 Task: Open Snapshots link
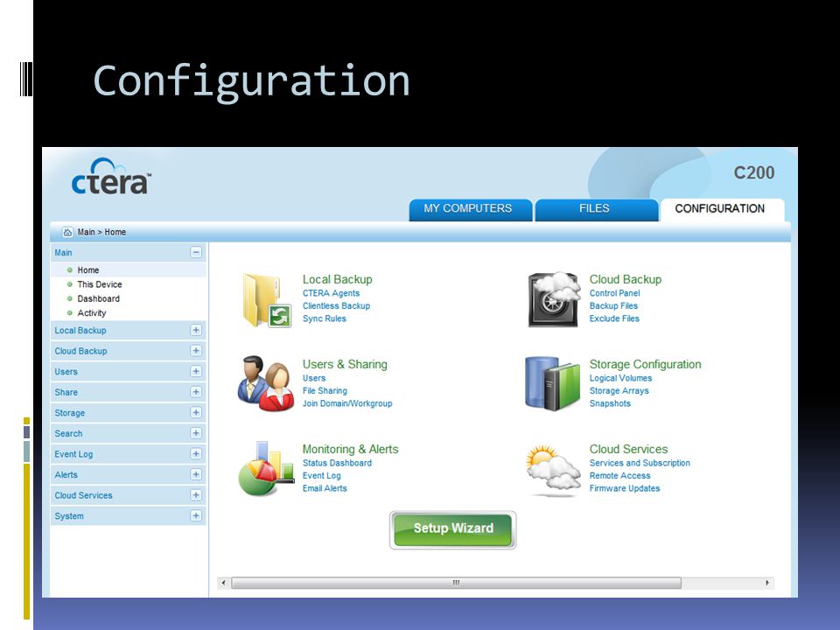[x=610, y=403]
